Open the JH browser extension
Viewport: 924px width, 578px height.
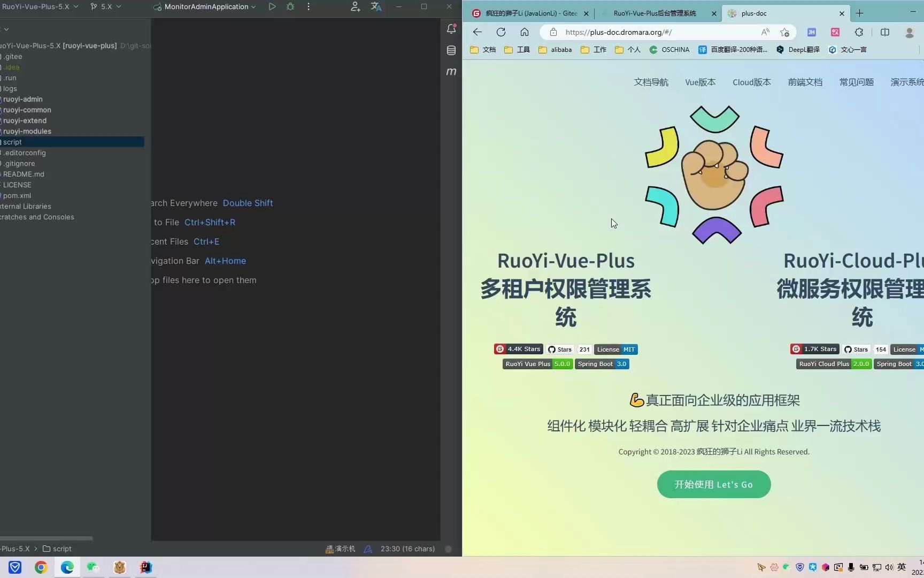point(812,32)
